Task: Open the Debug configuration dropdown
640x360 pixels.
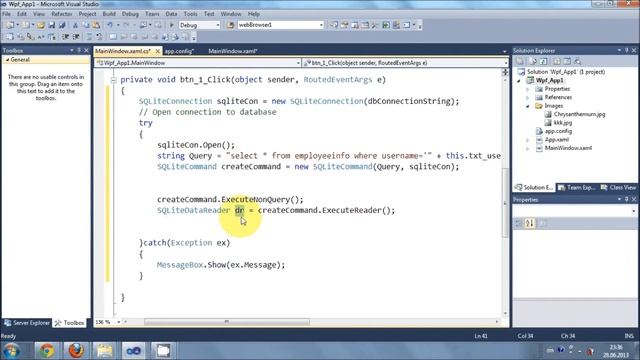Action: [x=218, y=25]
